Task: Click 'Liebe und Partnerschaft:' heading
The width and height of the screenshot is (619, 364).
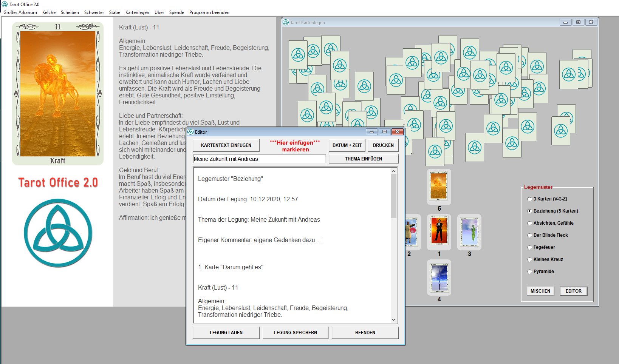Action: (151, 116)
